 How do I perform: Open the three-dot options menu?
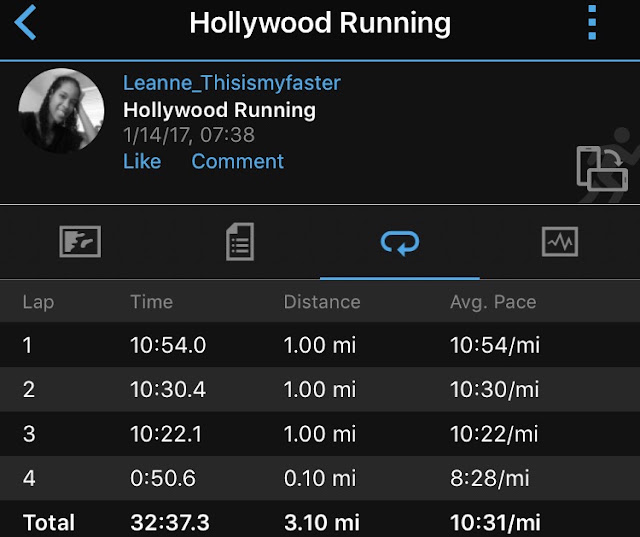pyautogui.click(x=592, y=22)
